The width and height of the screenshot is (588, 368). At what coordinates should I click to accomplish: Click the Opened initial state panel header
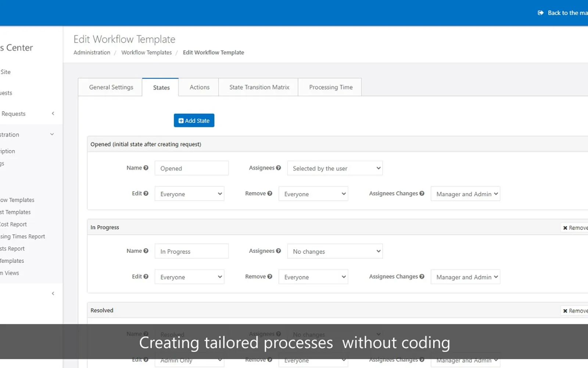(337, 144)
